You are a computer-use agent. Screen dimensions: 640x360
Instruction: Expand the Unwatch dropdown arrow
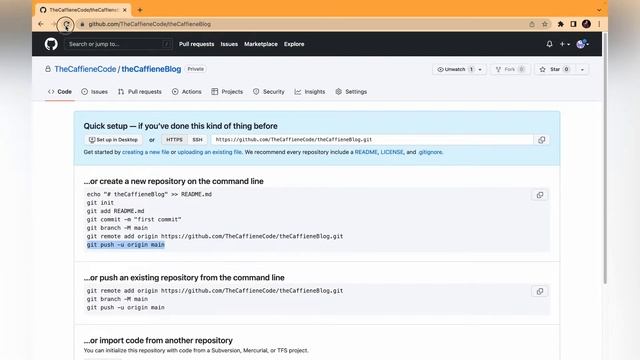click(x=480, y=70)
